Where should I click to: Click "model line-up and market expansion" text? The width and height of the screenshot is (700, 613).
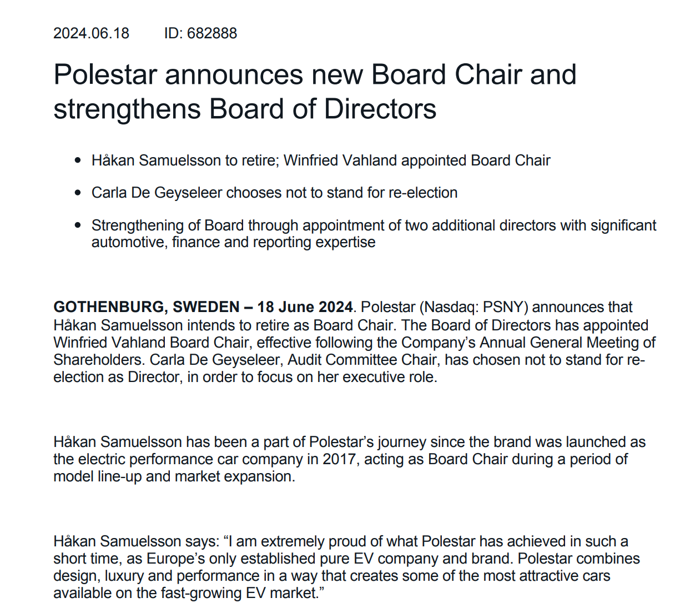173,476
